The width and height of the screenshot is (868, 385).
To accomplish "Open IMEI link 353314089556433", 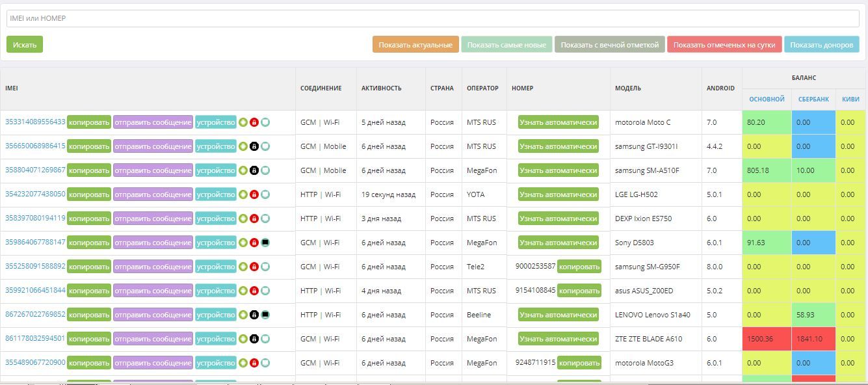I will pos(35,122).
